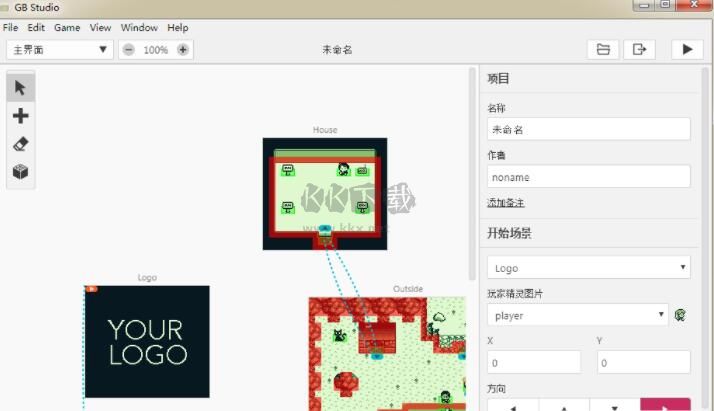Screen dimensions: 714x411
Task: Select bottom-right sign in House scene
Action: [x=362, y=208]
